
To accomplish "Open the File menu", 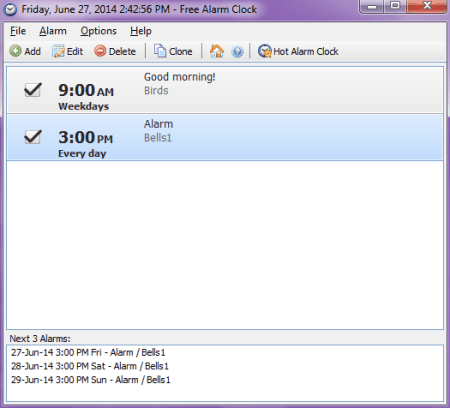I will (18, 31).
